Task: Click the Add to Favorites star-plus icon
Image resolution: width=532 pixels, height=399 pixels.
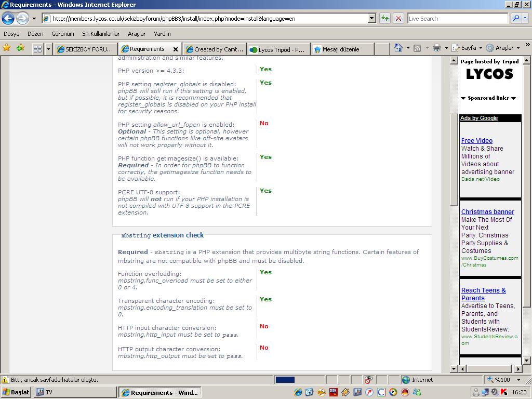Action: tap(21, 48)
